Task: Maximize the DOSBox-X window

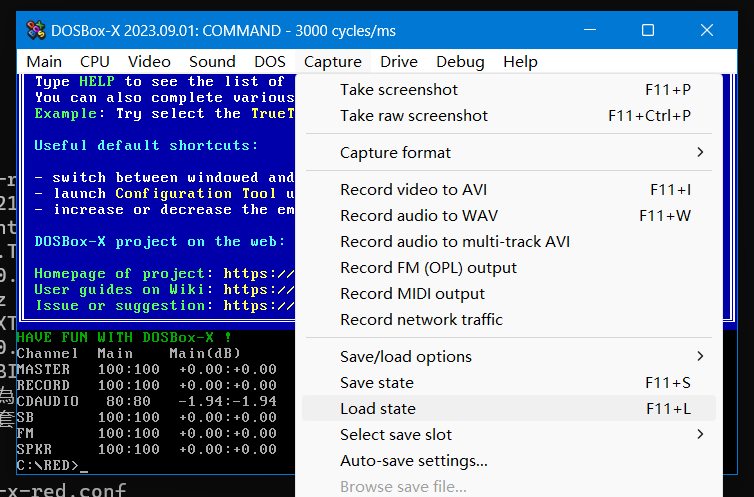Action: coord(648,30)
